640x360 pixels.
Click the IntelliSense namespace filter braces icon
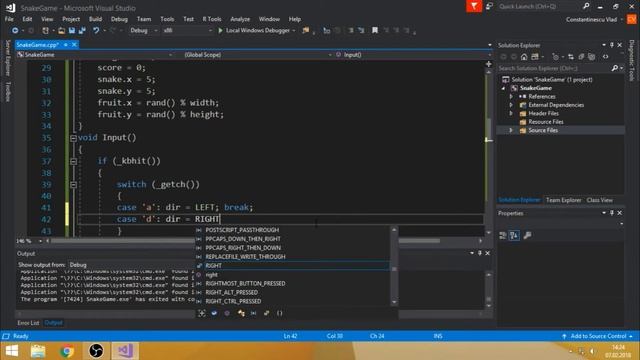[x=280, y=313]
